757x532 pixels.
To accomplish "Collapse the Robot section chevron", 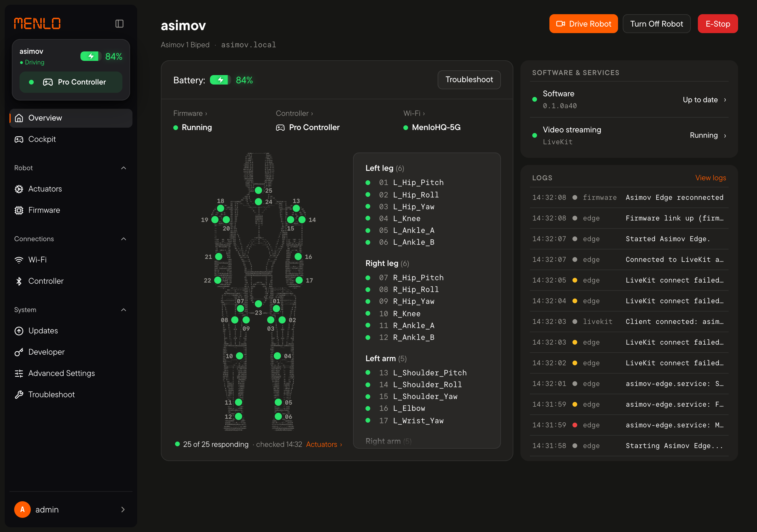I will point(124,168).
